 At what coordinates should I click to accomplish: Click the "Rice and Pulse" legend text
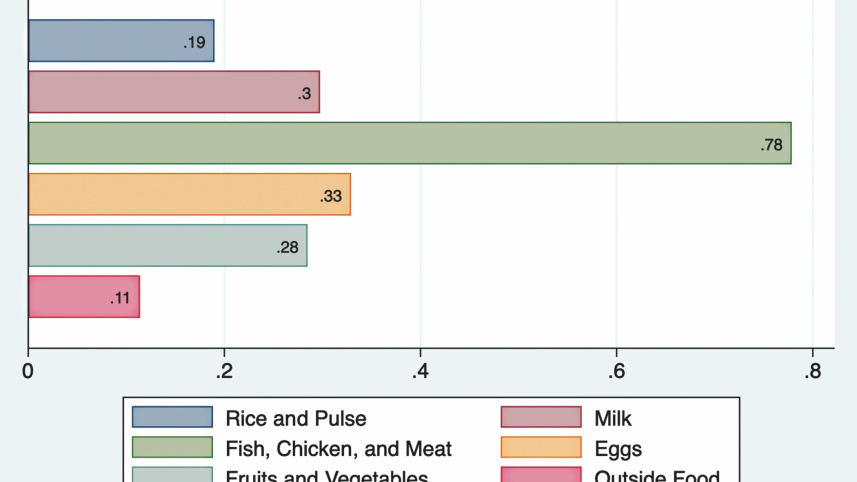pyautogui.click(x=296, y=419)
